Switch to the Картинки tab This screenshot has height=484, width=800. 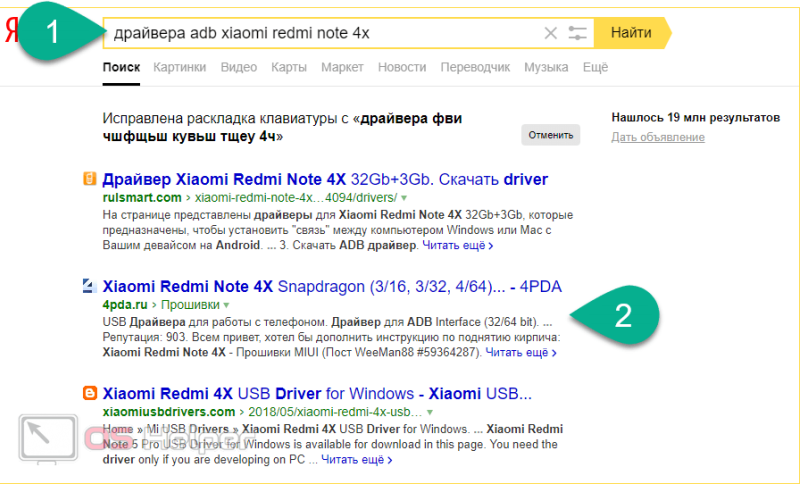(x=180, y=67)
